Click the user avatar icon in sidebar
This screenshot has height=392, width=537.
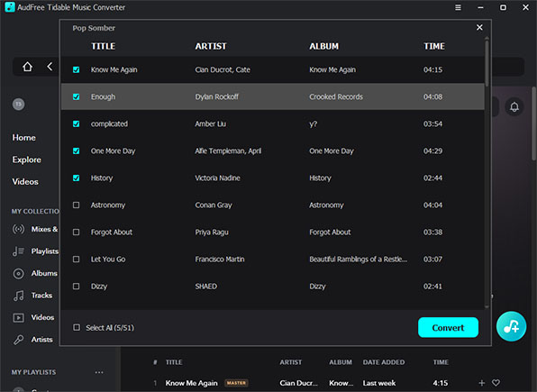pos(19,105)
